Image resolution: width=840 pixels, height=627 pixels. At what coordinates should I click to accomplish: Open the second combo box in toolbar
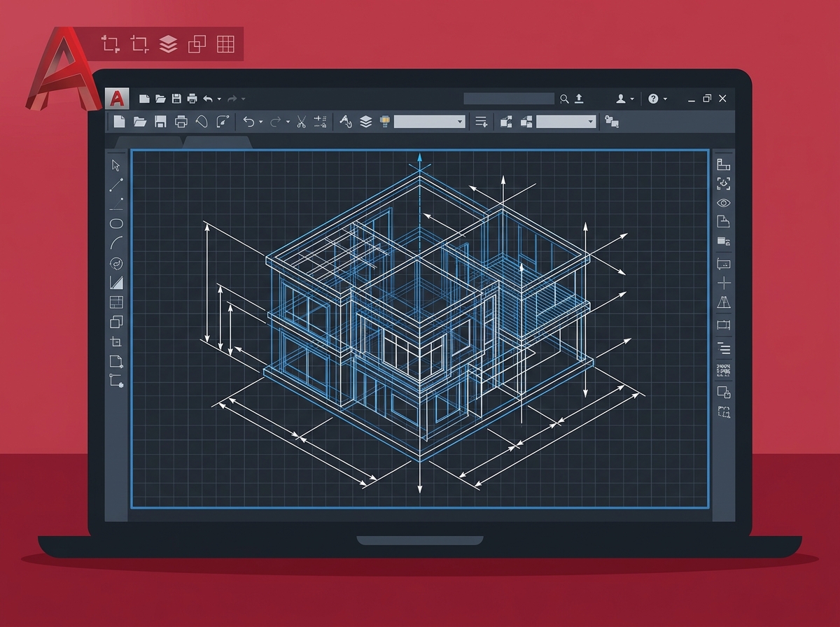566,122
